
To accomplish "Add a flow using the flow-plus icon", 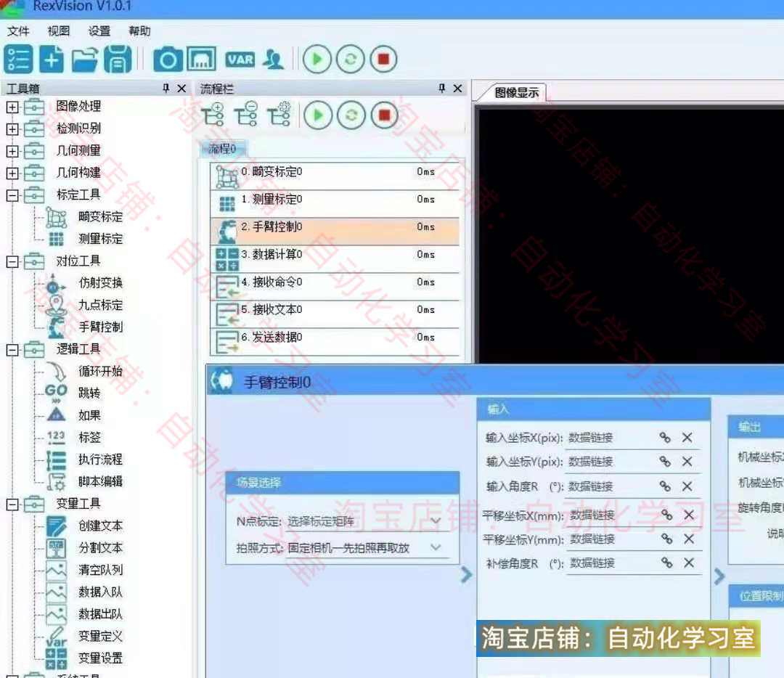I will click(213, 115).
